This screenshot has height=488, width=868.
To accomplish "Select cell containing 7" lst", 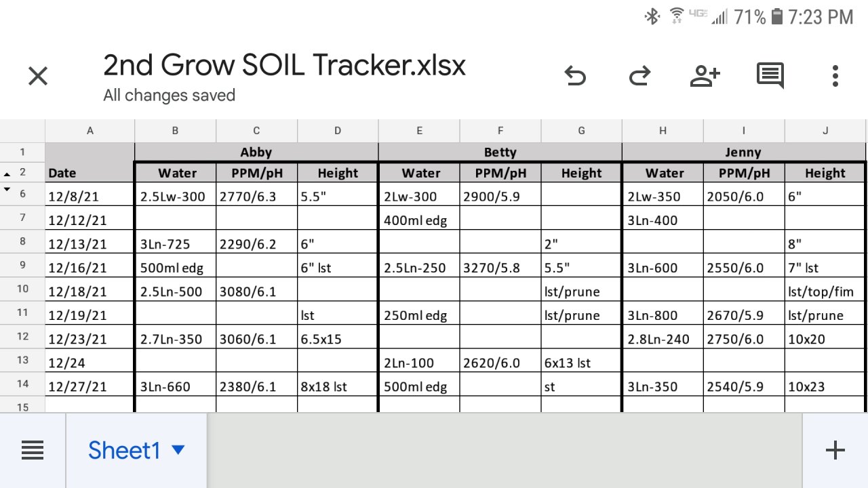I will coord(825,266).
